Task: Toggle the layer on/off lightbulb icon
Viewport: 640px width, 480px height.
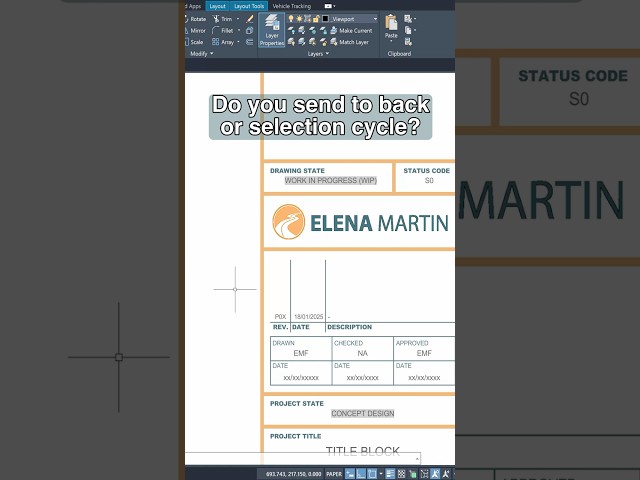Action: (x=291, y=19)
